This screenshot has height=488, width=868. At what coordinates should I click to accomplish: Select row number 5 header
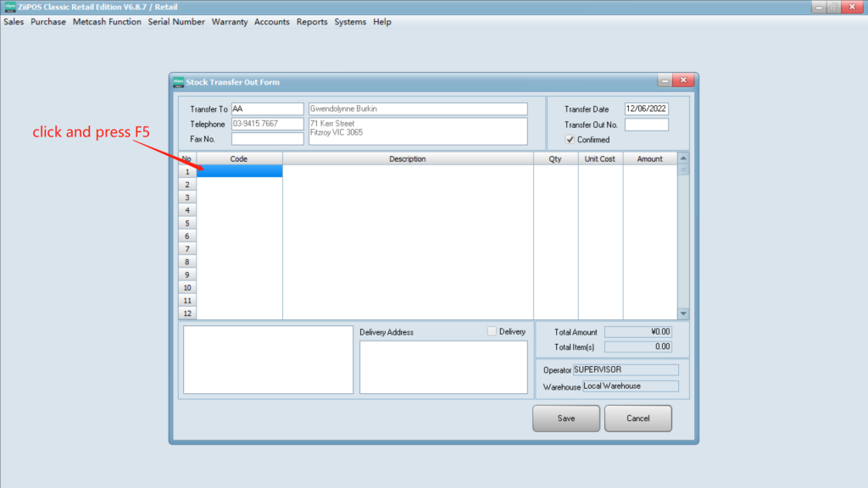pos(187,223)
